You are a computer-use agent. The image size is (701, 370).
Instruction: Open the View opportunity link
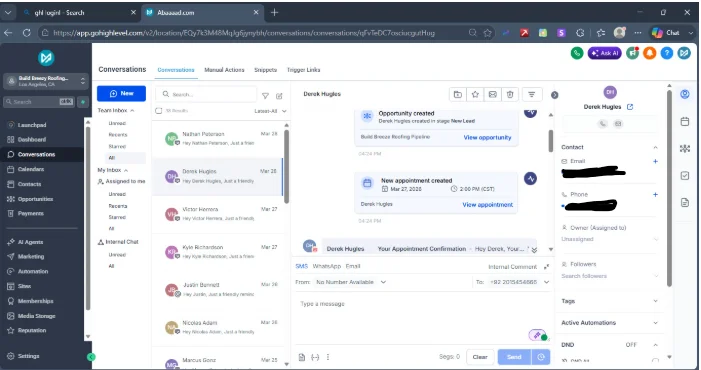tap(487, 138)
